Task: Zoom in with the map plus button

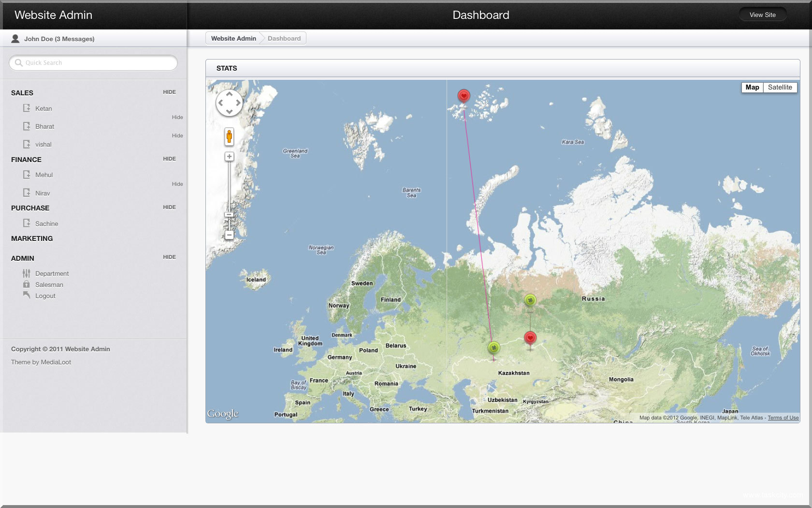Action: (229, 156)
